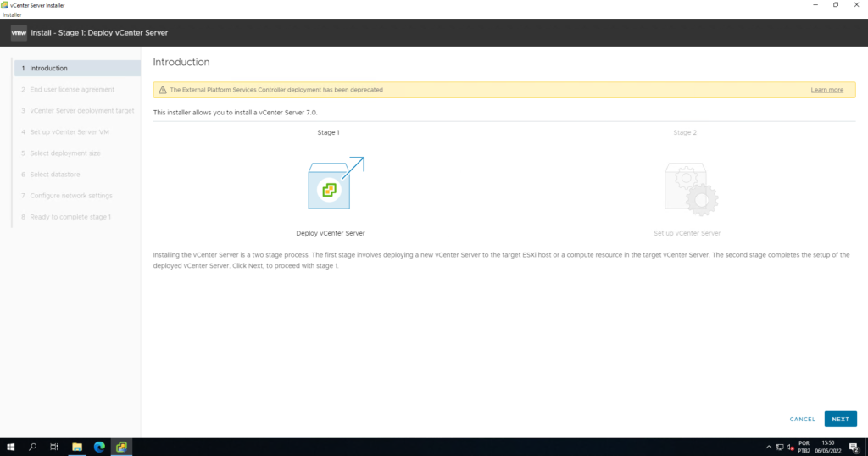Show hidden system tray icons

point(768,448)
